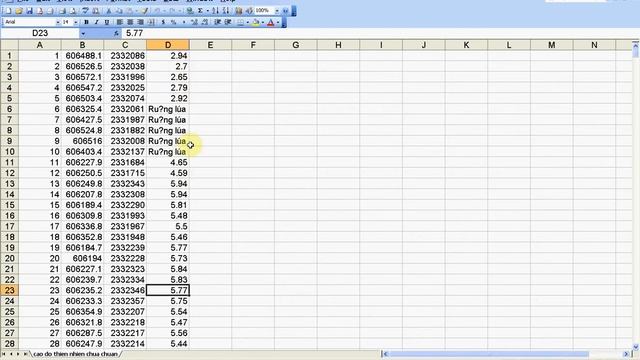The height and width of the screenshot is (360, 640).
Task: Click the Redo arrow icon
Action: (172, 11)
